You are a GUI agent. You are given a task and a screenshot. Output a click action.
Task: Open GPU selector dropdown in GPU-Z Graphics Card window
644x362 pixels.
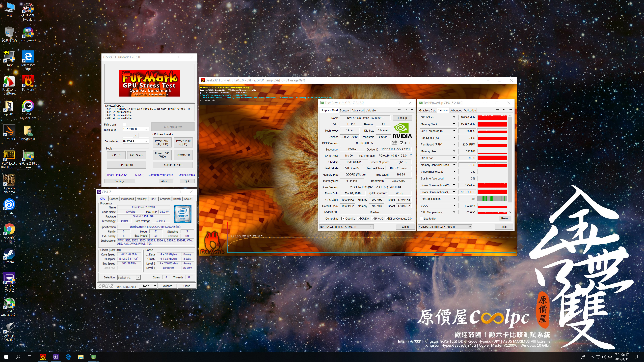(x=346, y=227)
